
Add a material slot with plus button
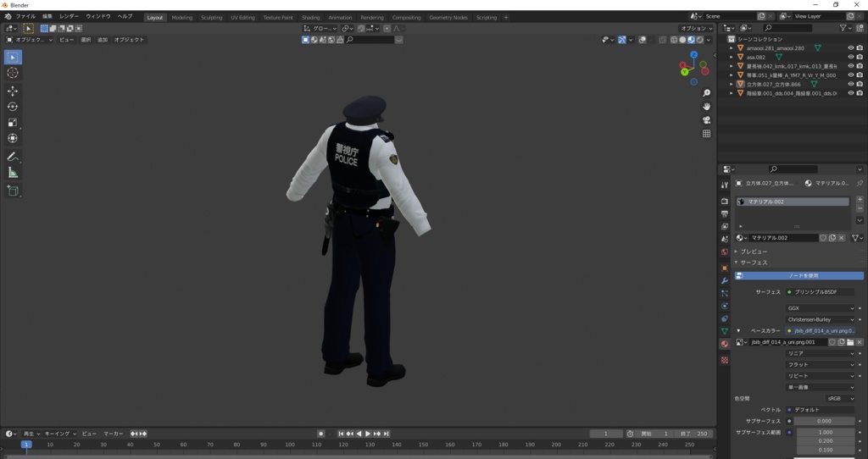(x=860, y=200)
